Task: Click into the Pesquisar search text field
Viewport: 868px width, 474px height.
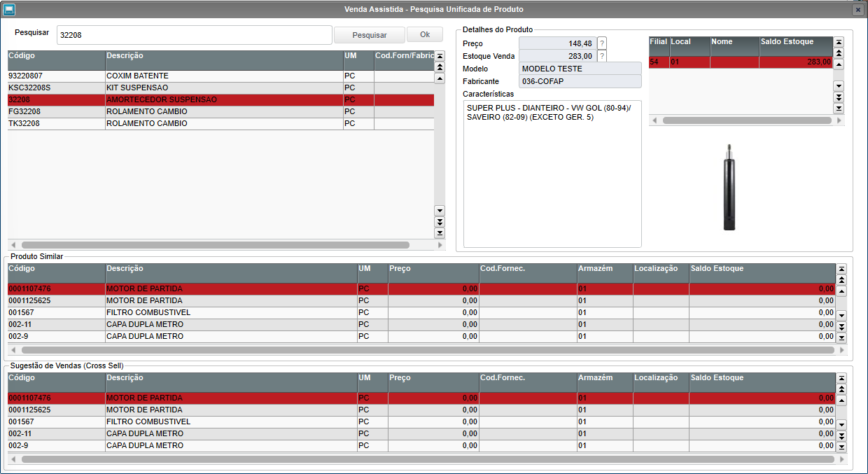Action: click(x=195, y=35)
